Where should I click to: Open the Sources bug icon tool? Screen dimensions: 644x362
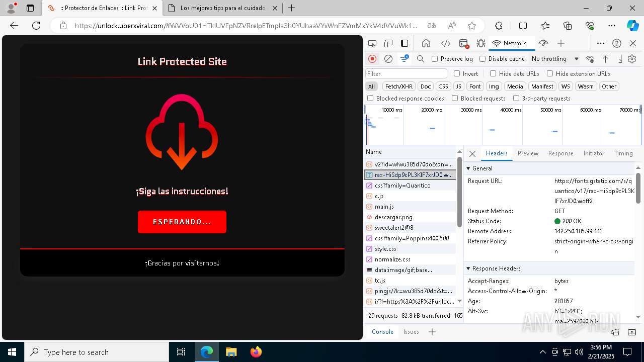click(x=481, y=43)
